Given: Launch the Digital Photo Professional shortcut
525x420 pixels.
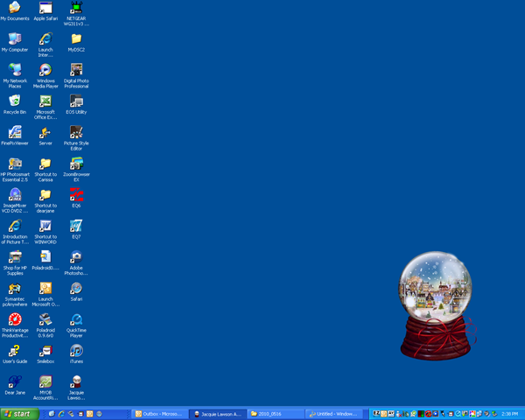Looking at the screenshot, I should [76, 76].
